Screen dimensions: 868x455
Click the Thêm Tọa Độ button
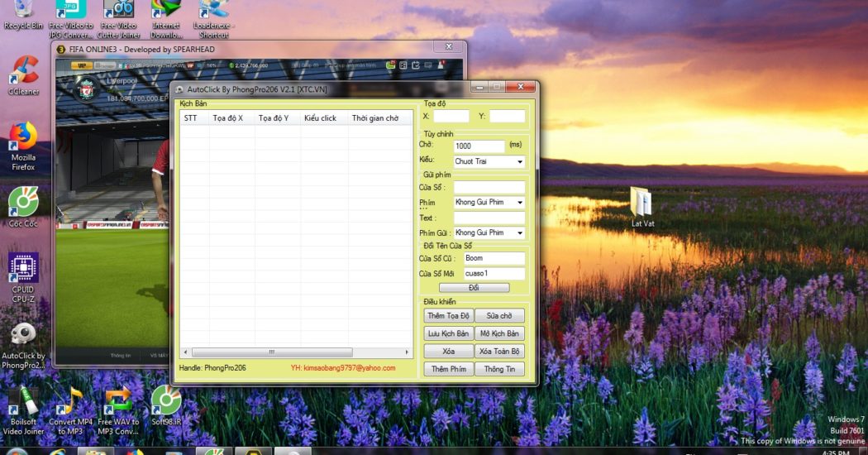448,315
